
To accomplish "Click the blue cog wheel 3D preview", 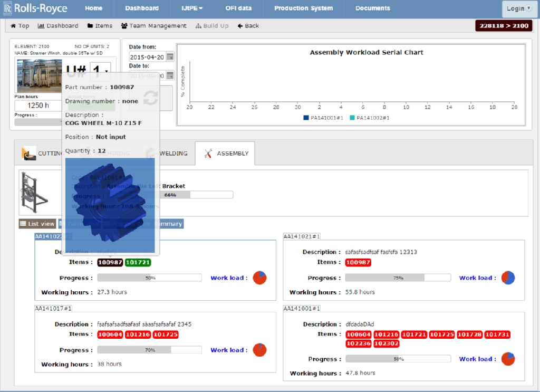I will pos(110,205).
